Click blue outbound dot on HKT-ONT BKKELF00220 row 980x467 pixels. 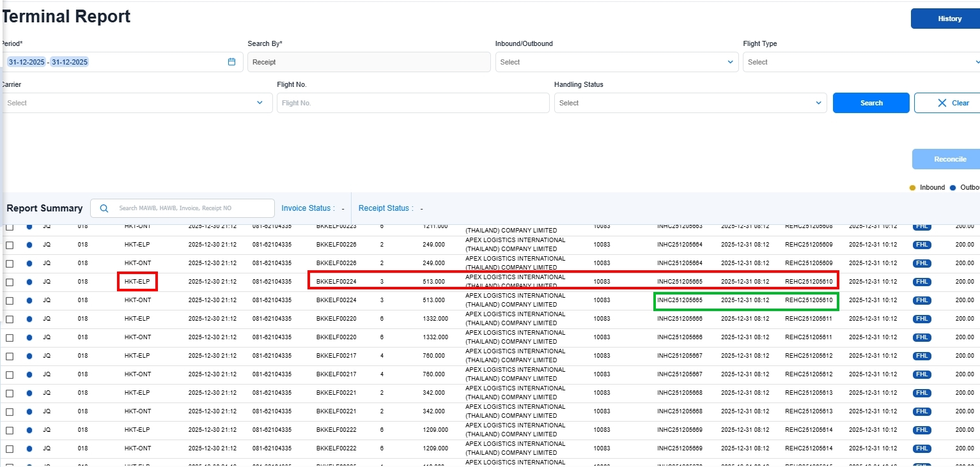point(29,337)
